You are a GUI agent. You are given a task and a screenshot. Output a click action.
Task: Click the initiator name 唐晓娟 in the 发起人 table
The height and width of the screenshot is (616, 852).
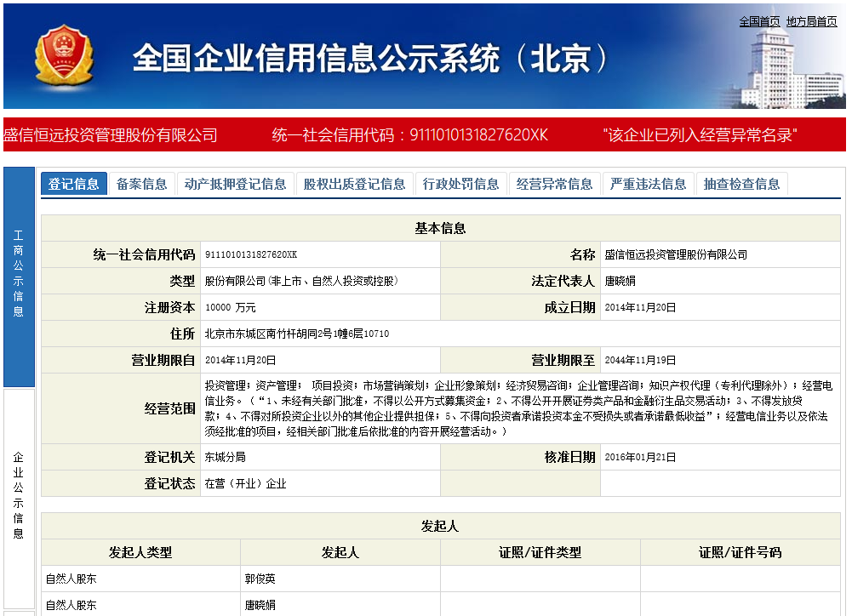coord(260,605)
